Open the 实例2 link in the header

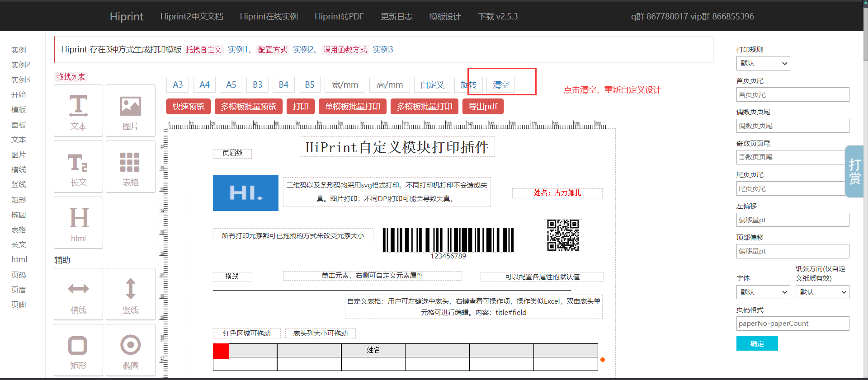303,50
